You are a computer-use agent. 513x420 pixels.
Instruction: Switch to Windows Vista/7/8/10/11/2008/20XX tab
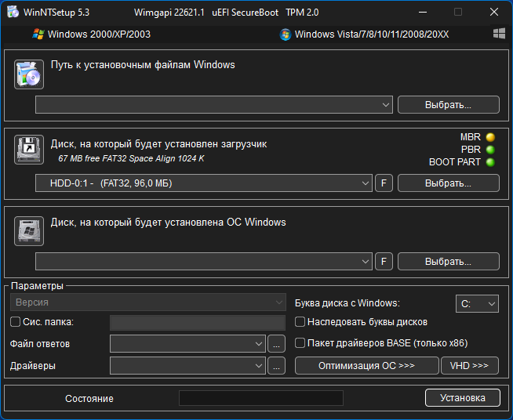click(364, 34)
